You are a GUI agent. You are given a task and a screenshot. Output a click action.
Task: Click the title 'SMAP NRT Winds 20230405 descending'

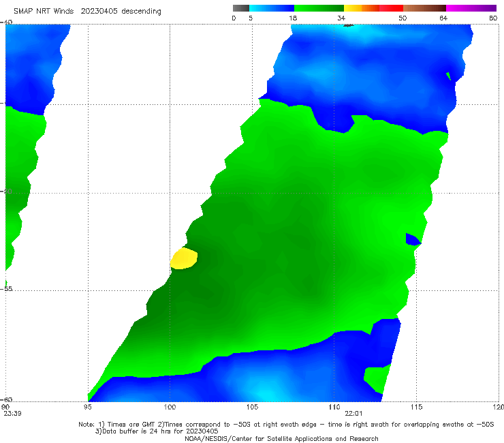tap(87, 11)
